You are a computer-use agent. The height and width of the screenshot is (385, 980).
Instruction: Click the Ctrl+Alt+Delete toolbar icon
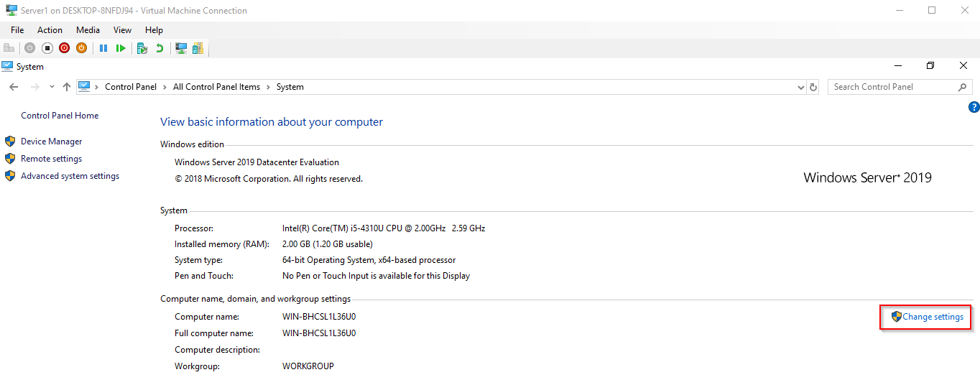[x=9, y=48]
